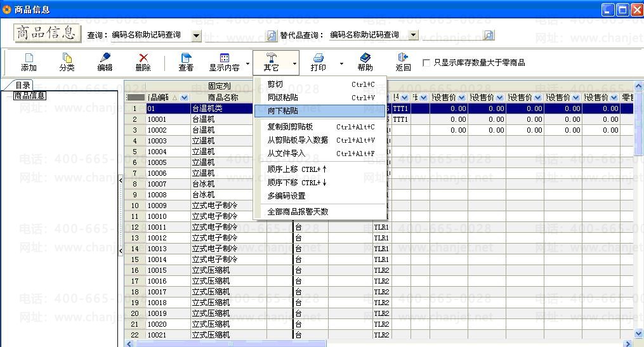This screenshot has height=347, width=644.
Task: Click the 打印 (Print) printer icon
Action: (318, 58)
